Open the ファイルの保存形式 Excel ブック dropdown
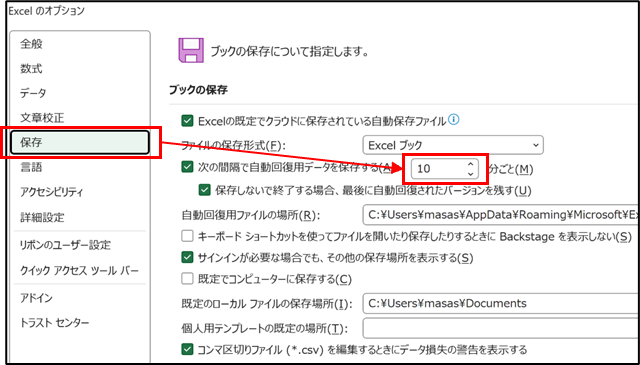Viewport: 640px width, 365px height. tap(453, 145)
